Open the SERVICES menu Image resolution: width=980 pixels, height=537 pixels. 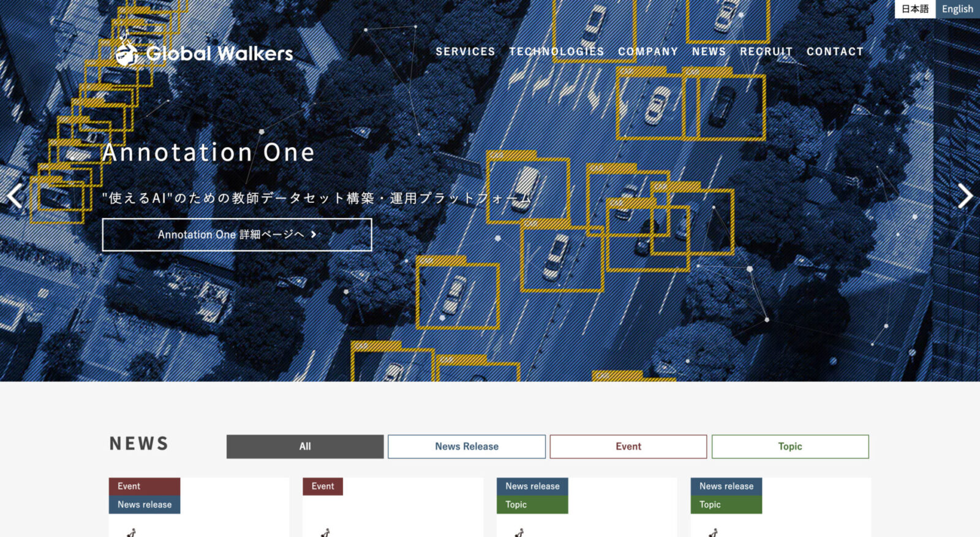tap(465, 51)
